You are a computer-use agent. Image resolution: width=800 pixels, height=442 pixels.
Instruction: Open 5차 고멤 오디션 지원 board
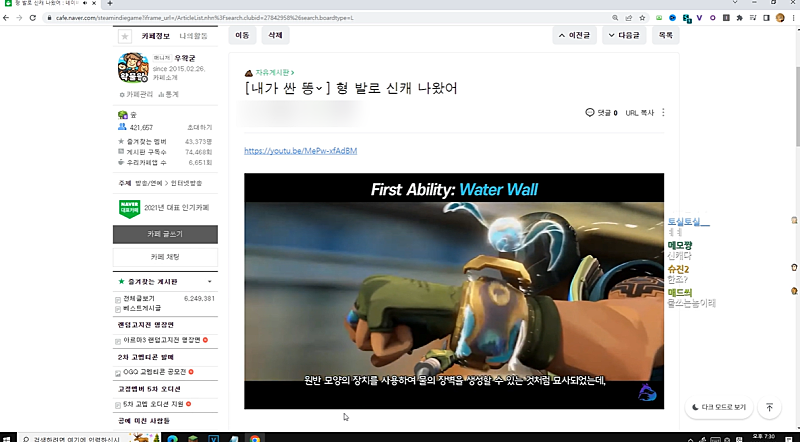click(x=153, y=404)
